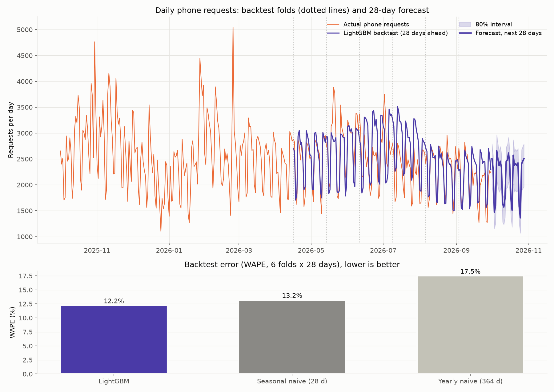
Task: Click the 0.0 tick on the WAPE axis
Action: click(29, 374)
